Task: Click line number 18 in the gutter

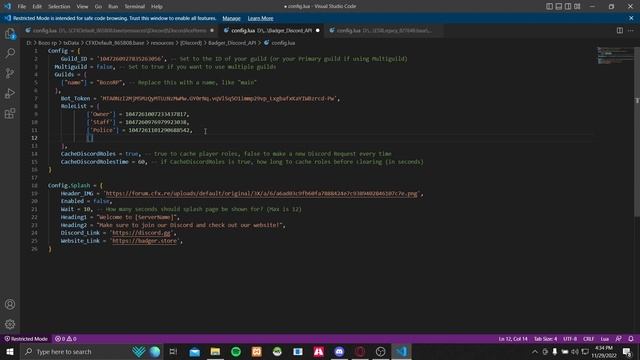Action: 35,185
